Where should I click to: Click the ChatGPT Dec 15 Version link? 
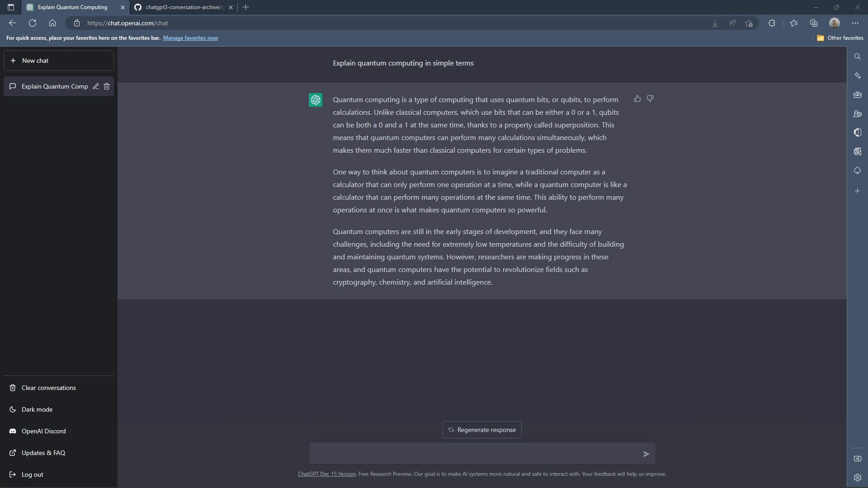pos(326,473)
